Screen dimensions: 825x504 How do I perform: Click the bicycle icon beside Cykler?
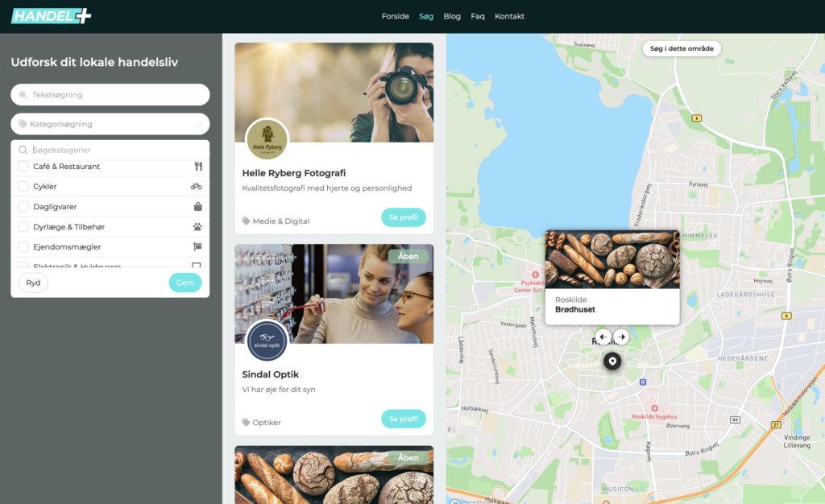(x=197, y=186)
